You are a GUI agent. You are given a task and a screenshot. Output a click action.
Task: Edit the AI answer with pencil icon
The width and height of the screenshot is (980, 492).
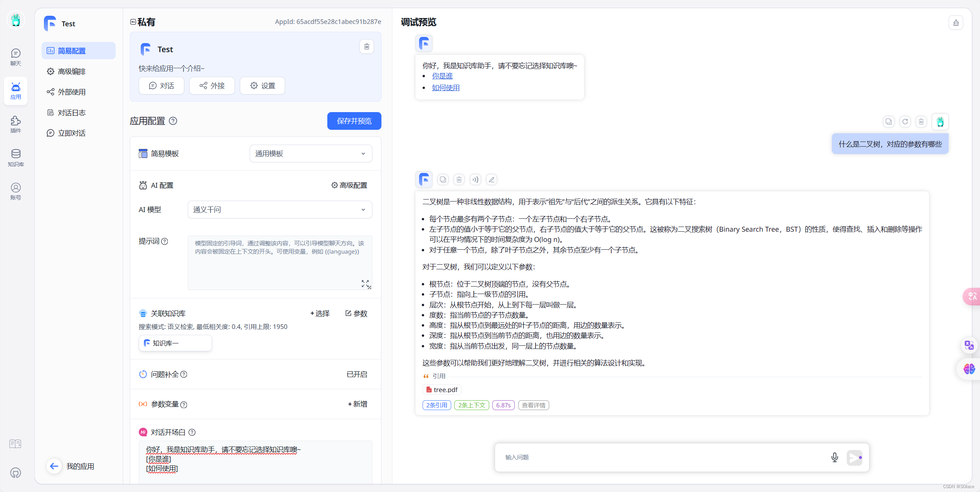(x=492, y=180)
